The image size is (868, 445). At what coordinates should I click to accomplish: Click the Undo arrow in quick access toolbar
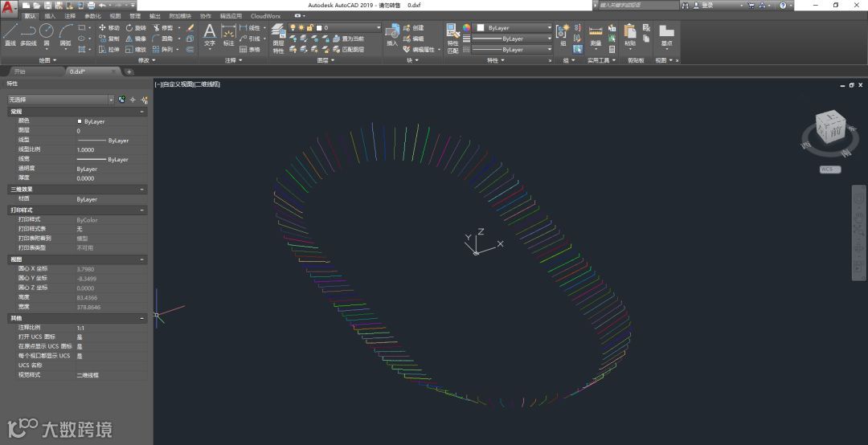(x=102, y=5)
